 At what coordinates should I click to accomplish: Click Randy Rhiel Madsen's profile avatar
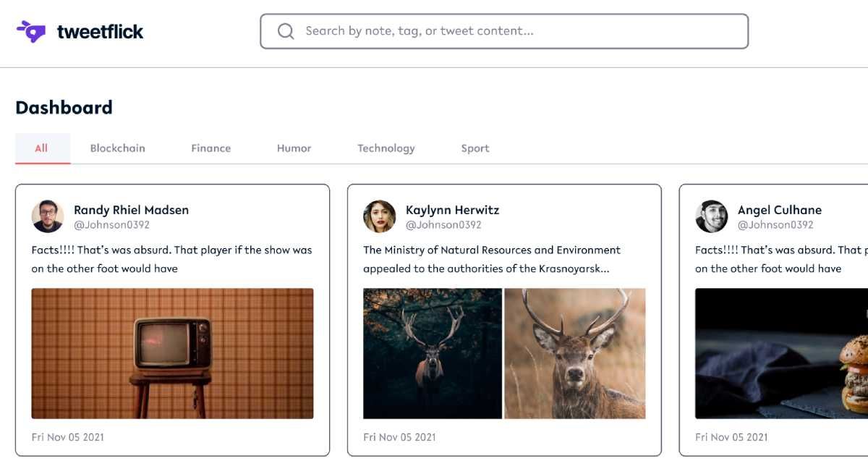pyautogui.click(x=47, y=216)
